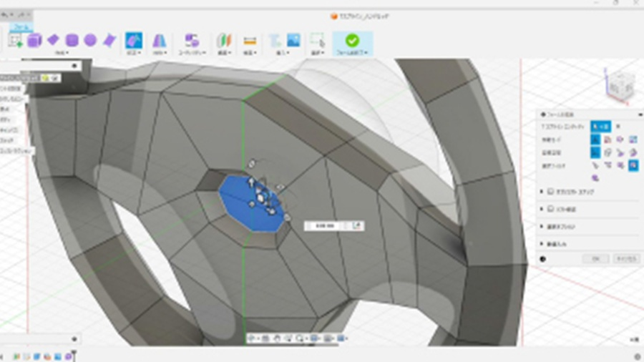
Task: Open the Utilities dropdown menu
Action: (x=192, y=53)
